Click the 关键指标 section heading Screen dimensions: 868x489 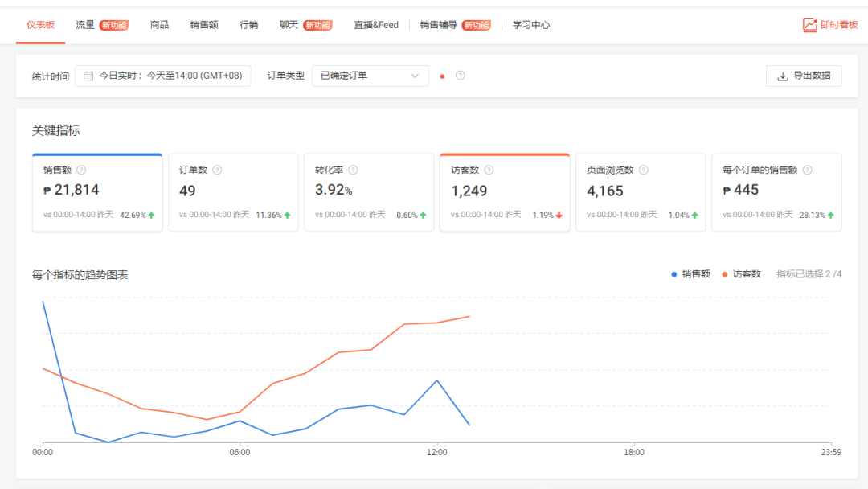(56, 131)
